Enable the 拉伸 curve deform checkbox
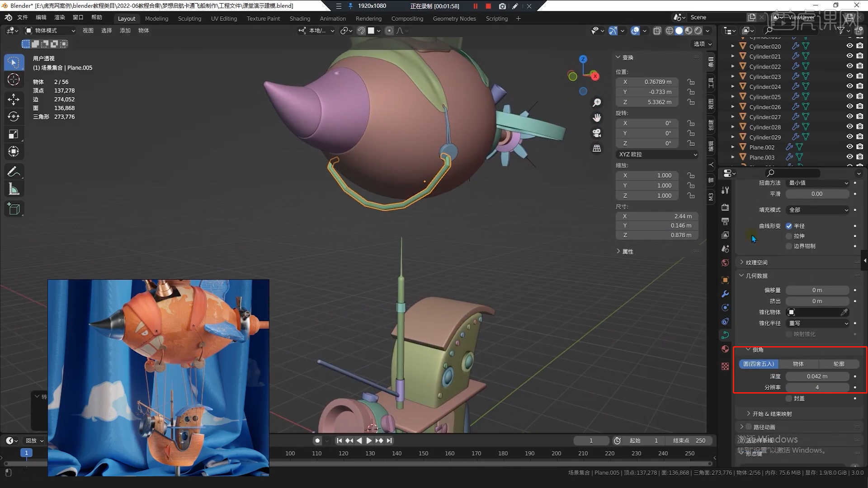This screenshot has height=488, width=868. (789, 236)
